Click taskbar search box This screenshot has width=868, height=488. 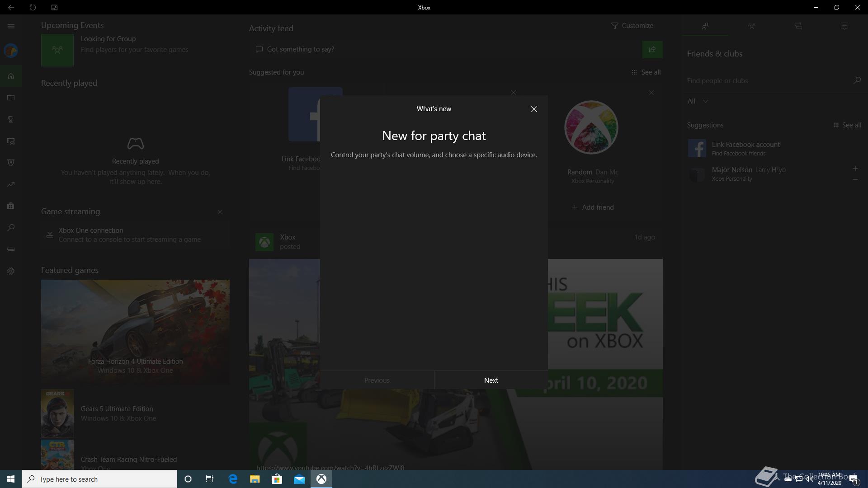99,479
